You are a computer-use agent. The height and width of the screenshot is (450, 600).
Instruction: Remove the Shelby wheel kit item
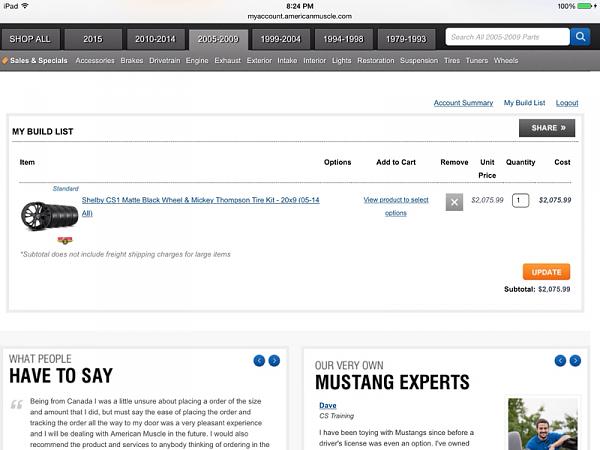(454, 202)
